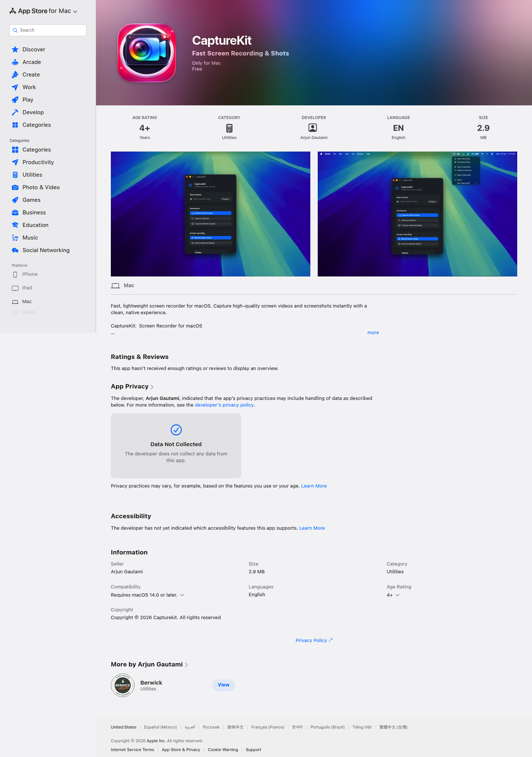The image size is (532, 757).
Task: Switch region to Français (France)
Action: (x=268, y=727)
